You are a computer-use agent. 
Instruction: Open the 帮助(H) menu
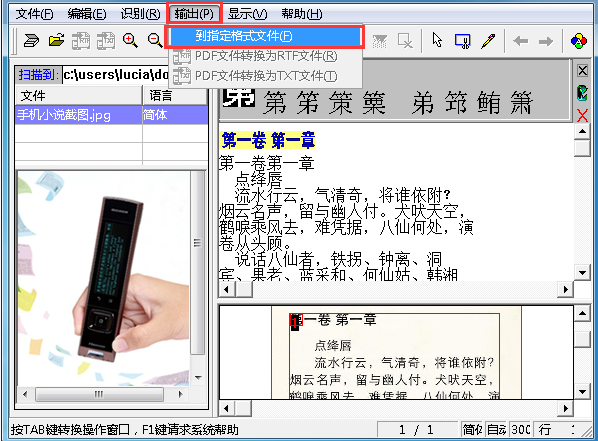pyautogui.click(x=302, y=14)
